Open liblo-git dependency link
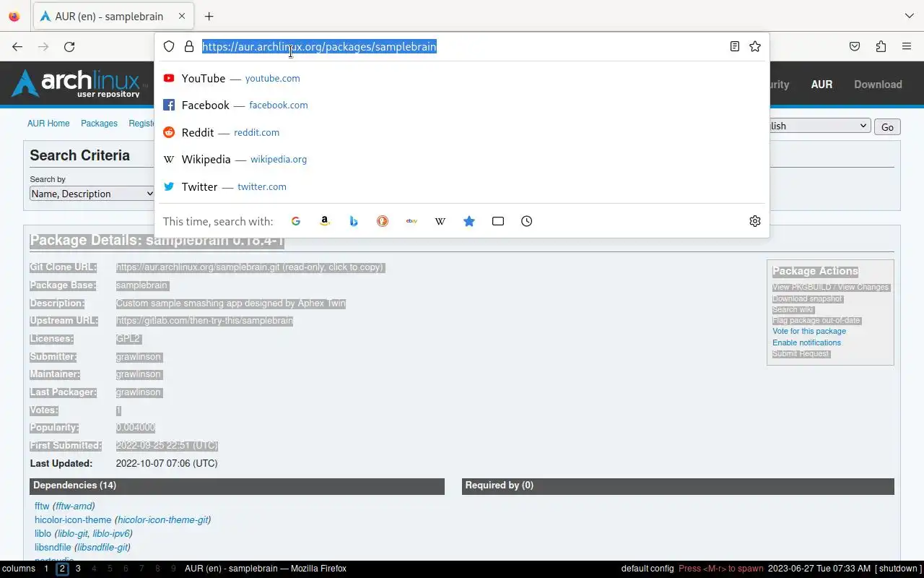 point(72,534)
